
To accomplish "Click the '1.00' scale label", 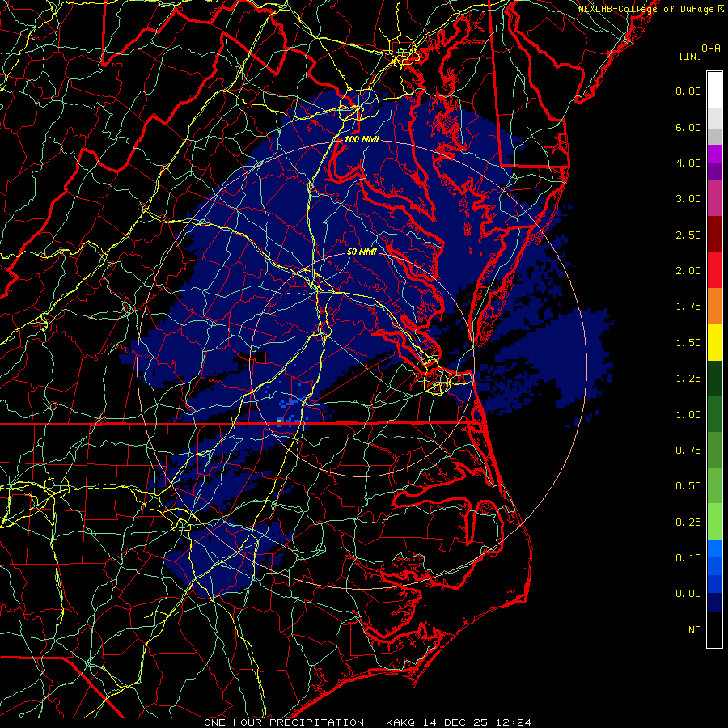I will point(688,415).
